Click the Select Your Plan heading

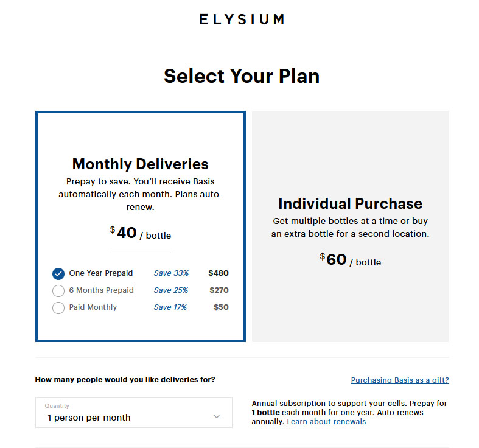pos(242,76)
